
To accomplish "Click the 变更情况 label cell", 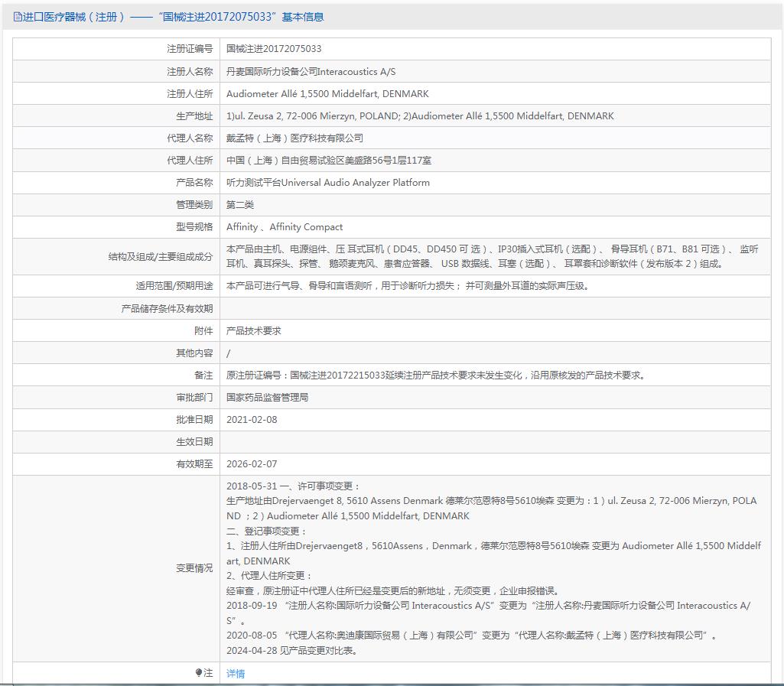I will tap(116, 568).
